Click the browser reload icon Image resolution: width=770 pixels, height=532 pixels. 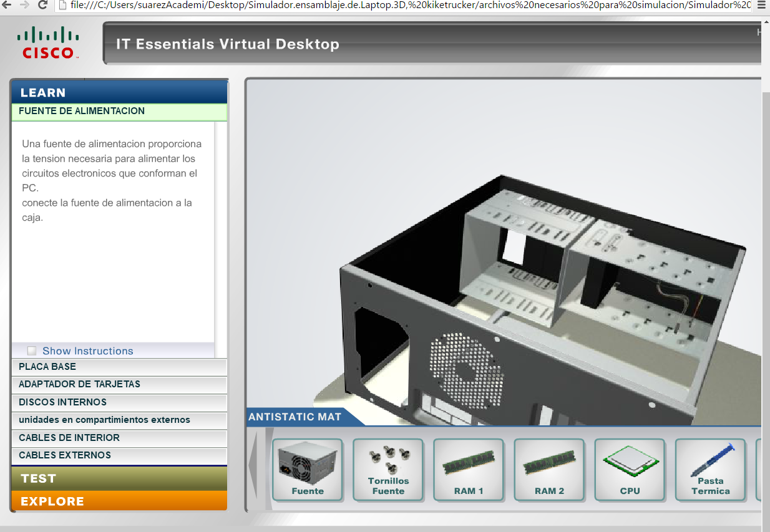pos(42,6)
